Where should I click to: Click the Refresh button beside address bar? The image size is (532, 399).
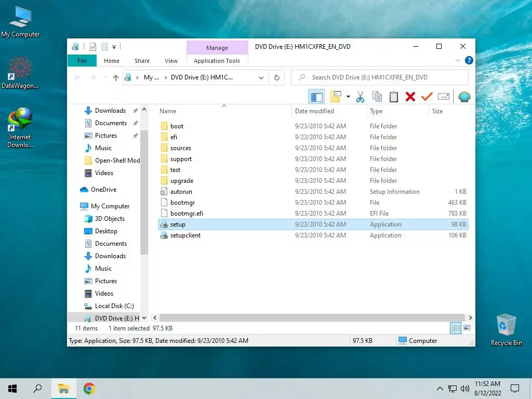point(277,77)
